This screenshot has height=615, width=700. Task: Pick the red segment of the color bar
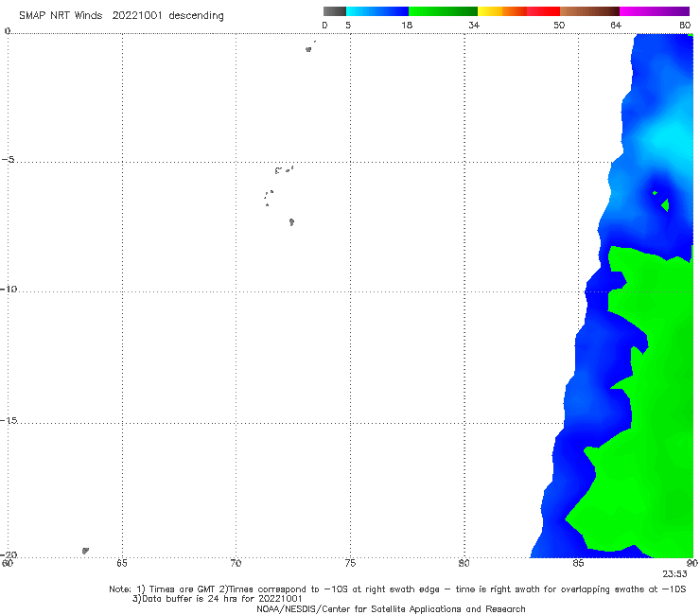click(543, 11)
